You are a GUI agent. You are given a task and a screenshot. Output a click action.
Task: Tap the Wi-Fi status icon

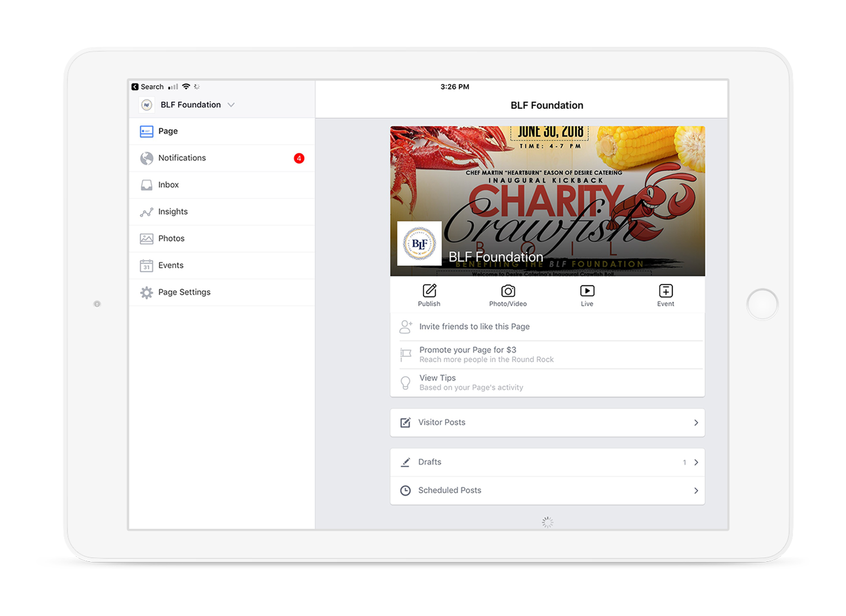point(186,87)
